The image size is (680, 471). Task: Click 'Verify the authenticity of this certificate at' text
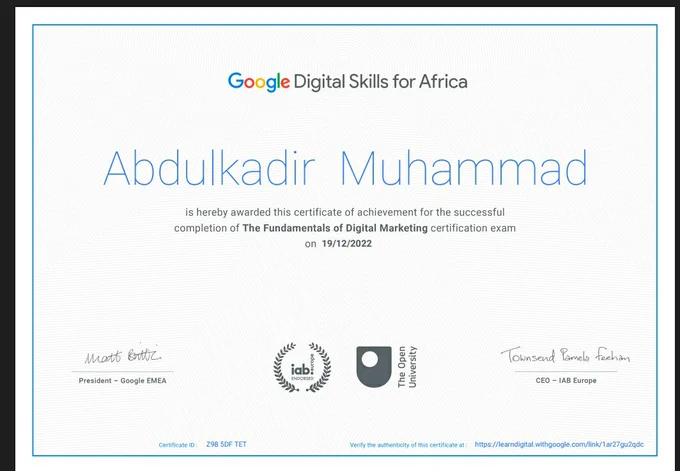point(408,445)
